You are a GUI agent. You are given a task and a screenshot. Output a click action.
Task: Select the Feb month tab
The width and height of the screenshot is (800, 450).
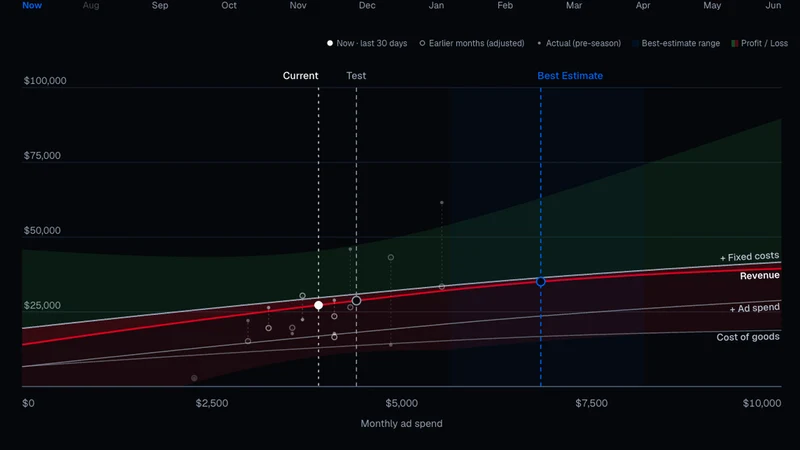[505, 5]
